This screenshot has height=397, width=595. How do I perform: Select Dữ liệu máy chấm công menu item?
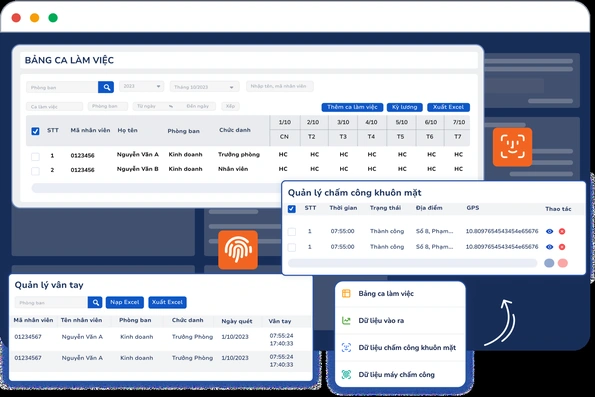(x=400, y=375)
